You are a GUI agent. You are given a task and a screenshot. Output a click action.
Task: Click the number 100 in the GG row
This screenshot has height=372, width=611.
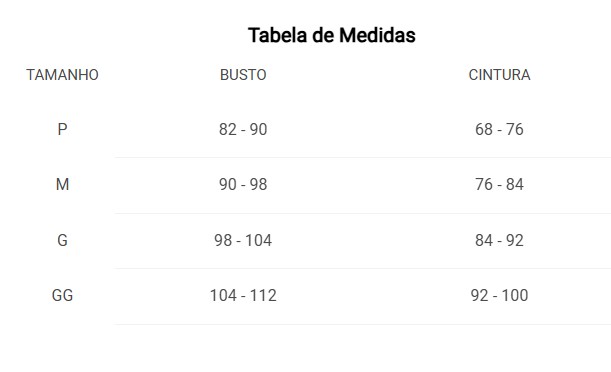click(x=515, y=295)
